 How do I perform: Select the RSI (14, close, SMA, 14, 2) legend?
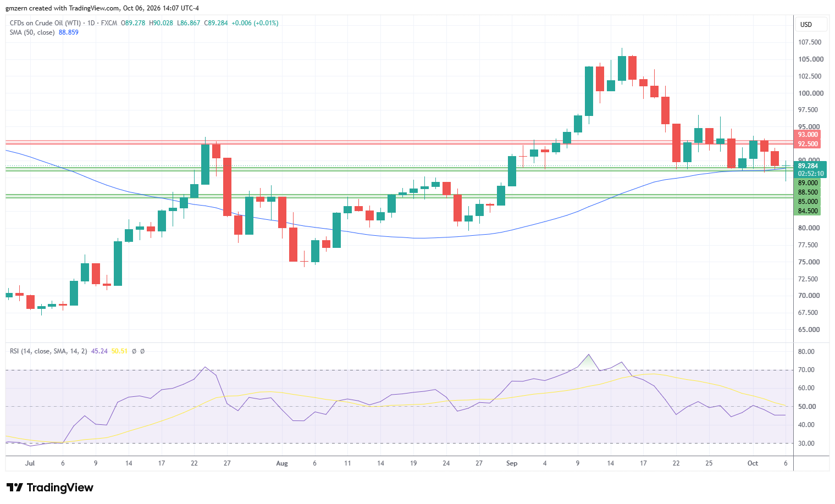(48, 351)
